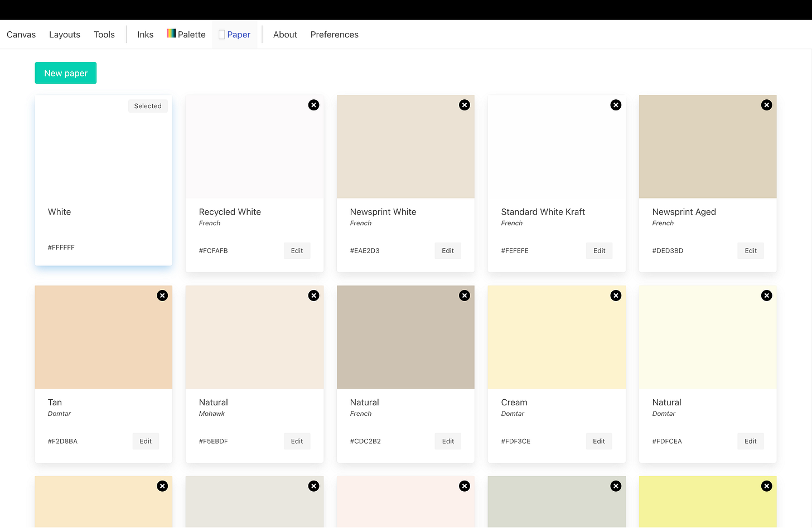The width and height of the screenshot is (812, 528).
Task: Open the Palette tab with rainbow icon
Action: click(x=186, y=35)
